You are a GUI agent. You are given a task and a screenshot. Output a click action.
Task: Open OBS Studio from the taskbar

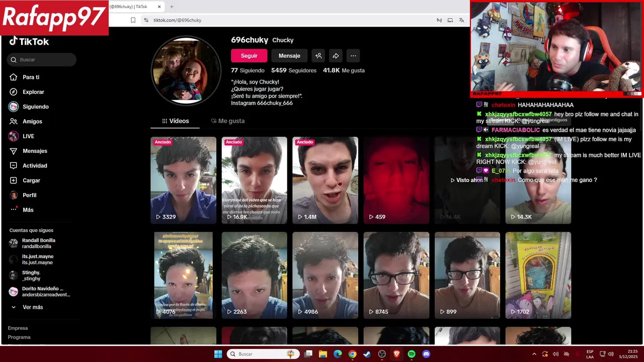pyautogui.click(x=382, y=354)
